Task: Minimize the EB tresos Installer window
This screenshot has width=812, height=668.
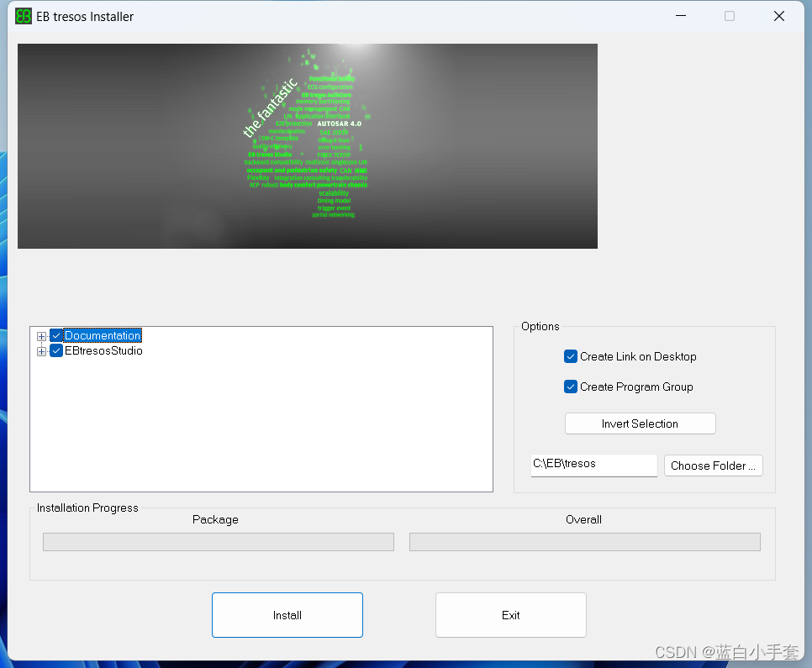Action: click(x=681, y=16)
